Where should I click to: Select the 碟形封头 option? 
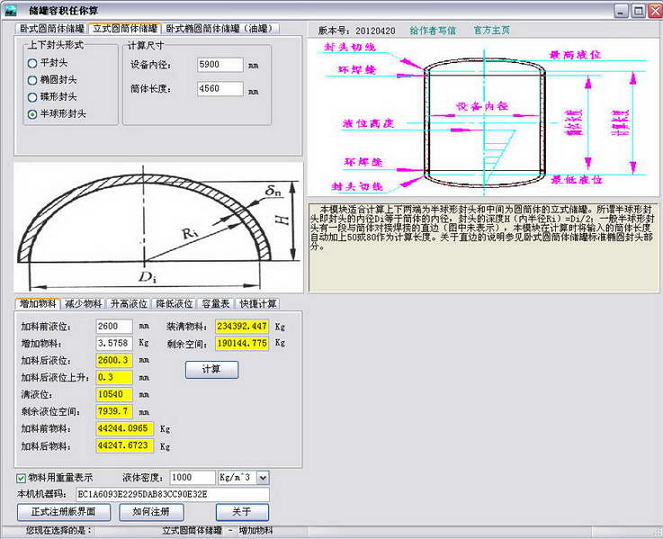pos(33,97)
